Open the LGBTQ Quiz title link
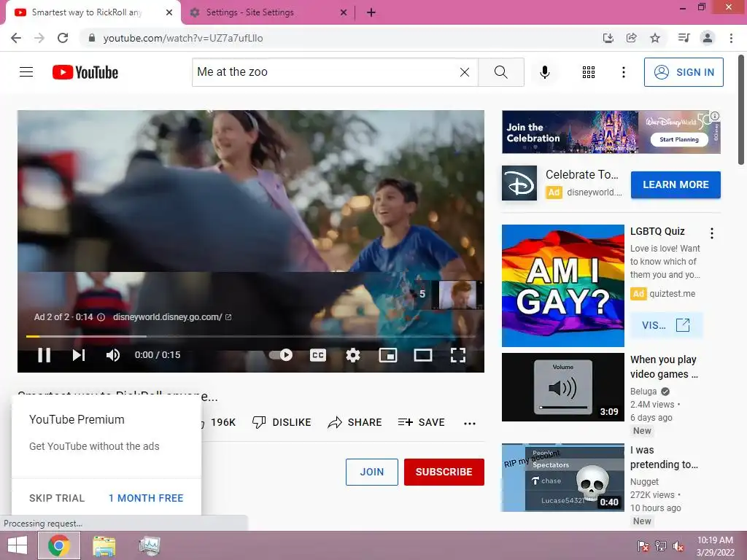Screen dimensions: 747x560 [657, 231]
